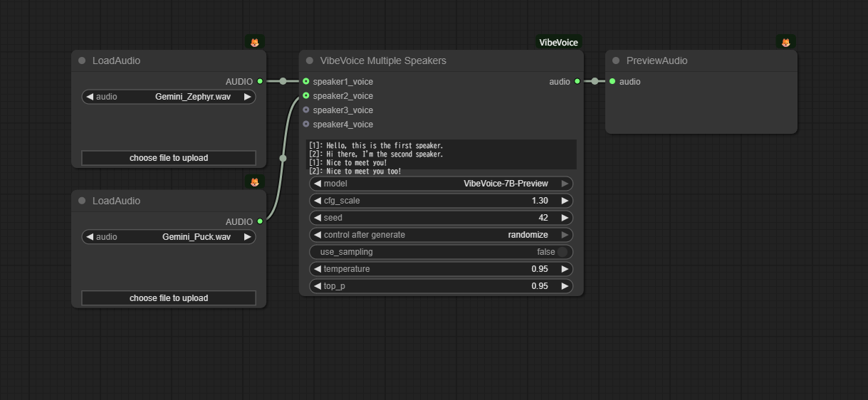Screen dimensions: 868x400
Task: Click the link midpoint dot before PreviewAudio
Action: click(595, 81)
